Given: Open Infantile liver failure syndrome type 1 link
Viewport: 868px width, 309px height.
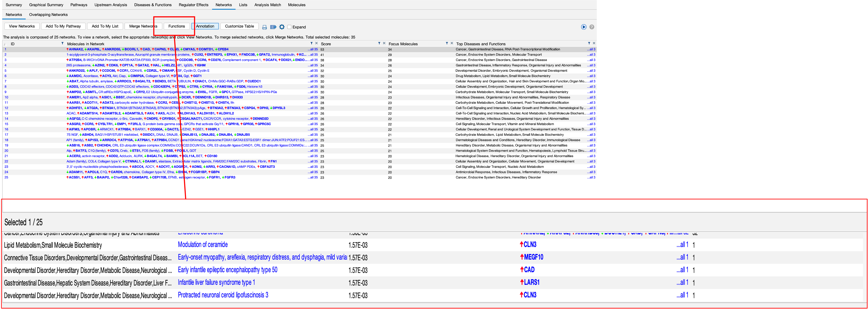Looking at the screenshot, I should [216, 282].
